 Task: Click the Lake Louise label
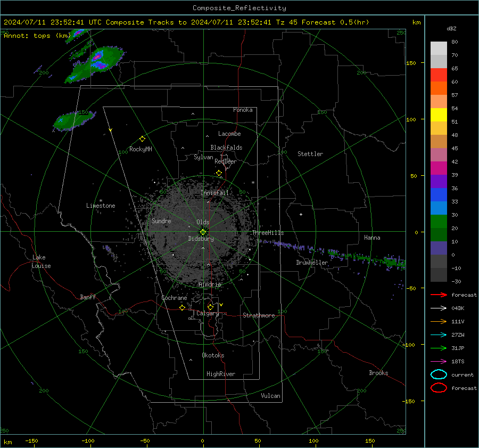(42, 262)
